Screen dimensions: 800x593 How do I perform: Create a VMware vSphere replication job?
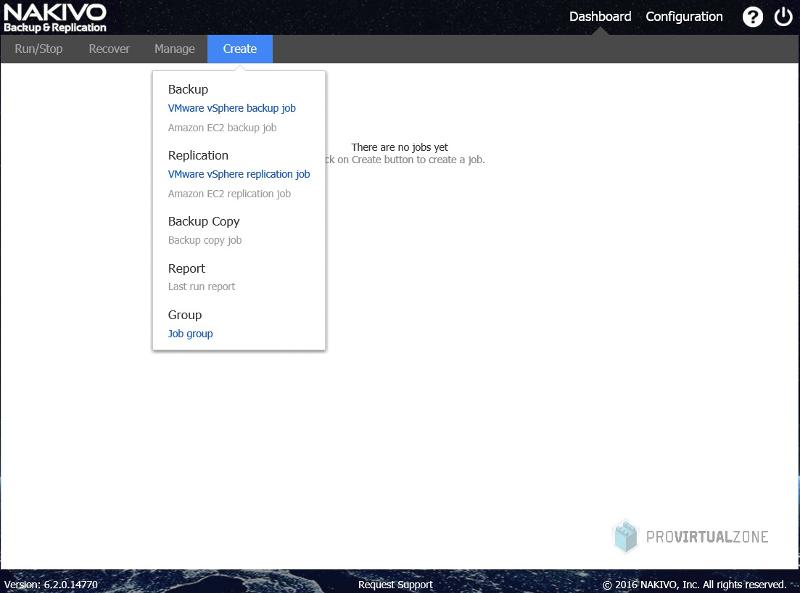(x=239, y=174)
